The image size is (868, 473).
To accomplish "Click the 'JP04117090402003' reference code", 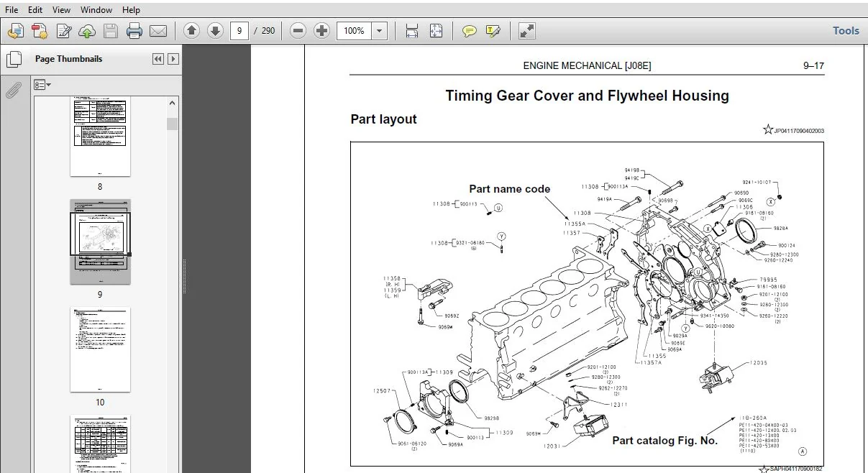I will (x=799, y=131).
